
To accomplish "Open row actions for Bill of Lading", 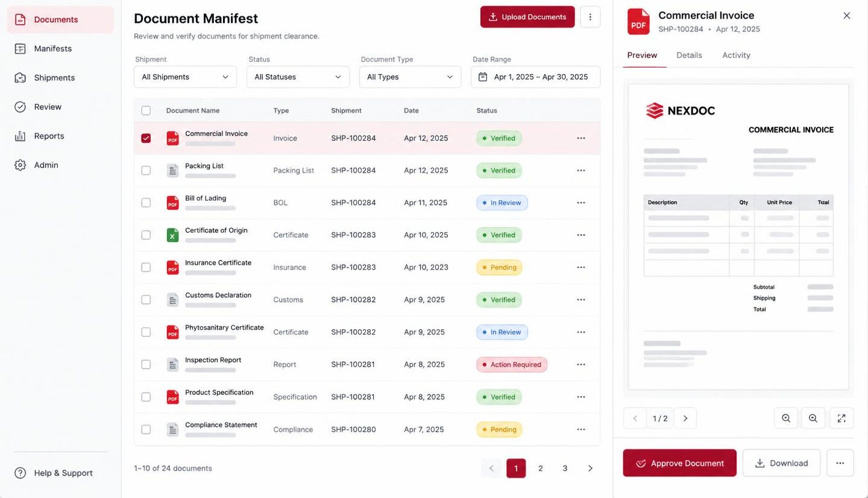I will (581, 203).
